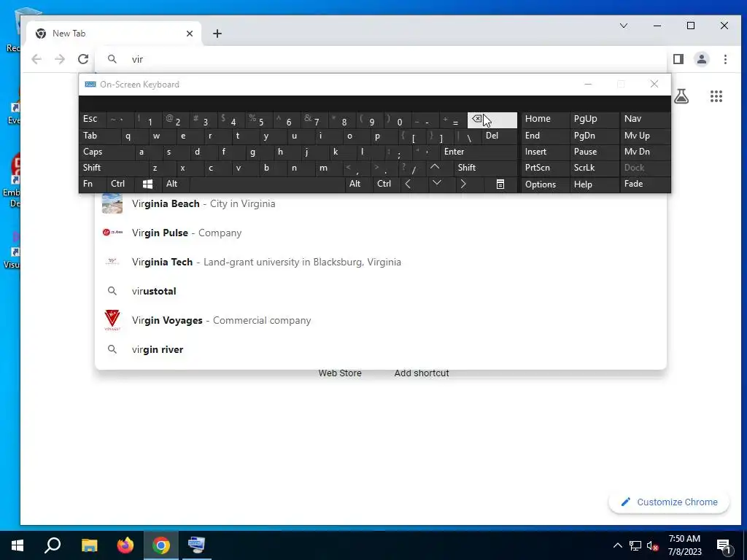Open taskbar search magnifier

(x=53, y=545)
